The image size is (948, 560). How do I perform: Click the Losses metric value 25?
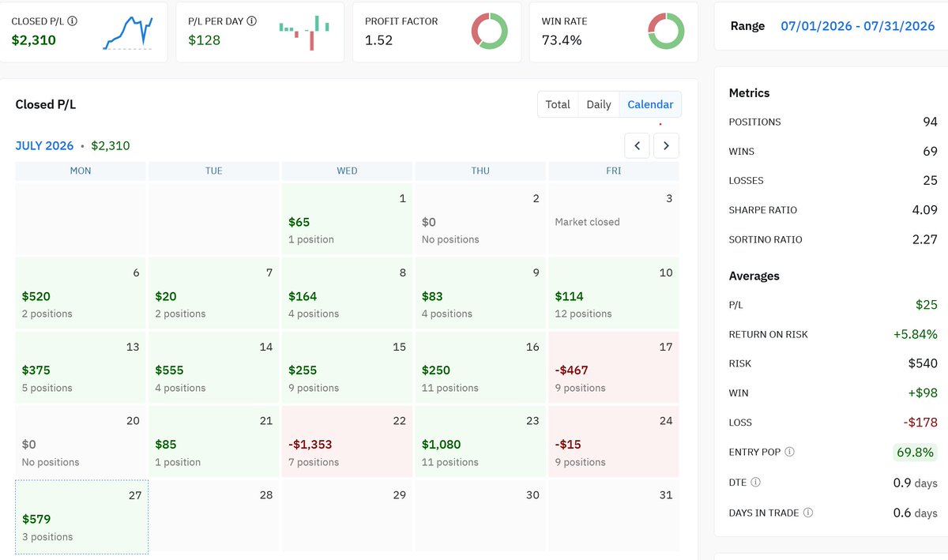(x=930, y=180)
